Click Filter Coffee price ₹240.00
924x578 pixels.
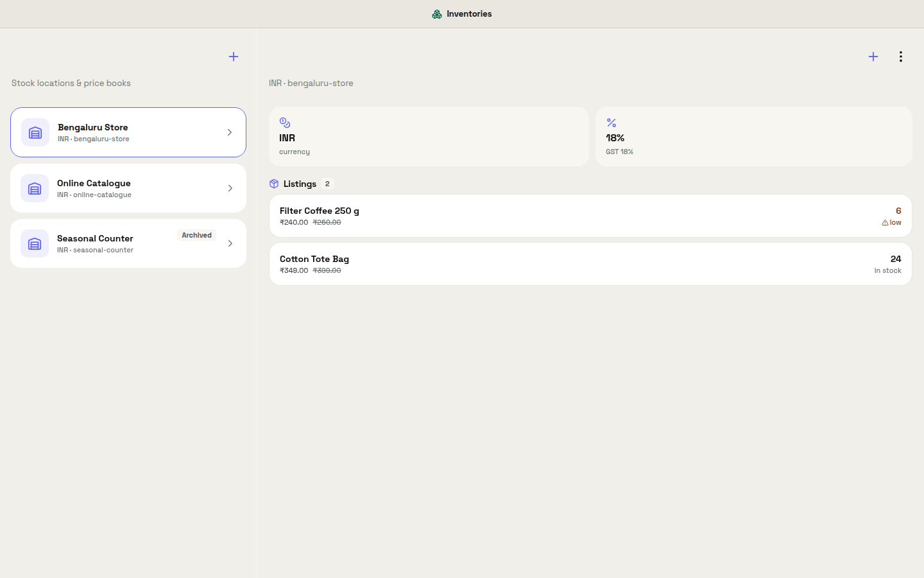coord(294,222)
